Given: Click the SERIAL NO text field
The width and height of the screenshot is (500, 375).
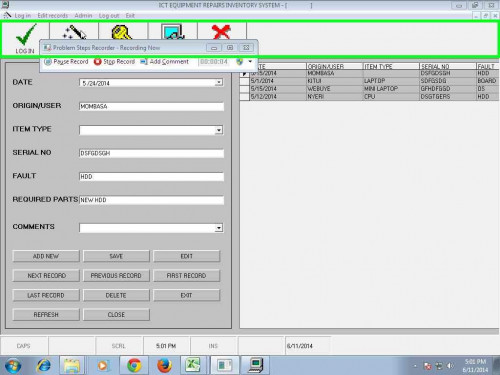Looking at the screenshot, I should click(151, 153).
